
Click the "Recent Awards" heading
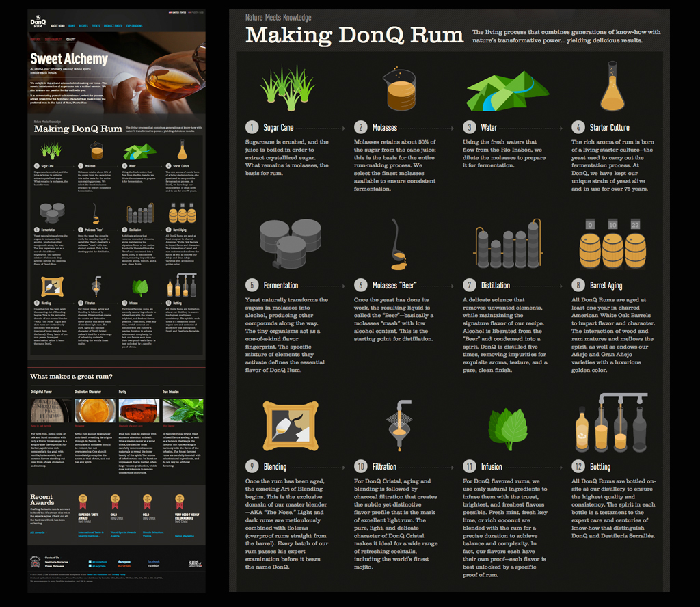pos(42,500)
